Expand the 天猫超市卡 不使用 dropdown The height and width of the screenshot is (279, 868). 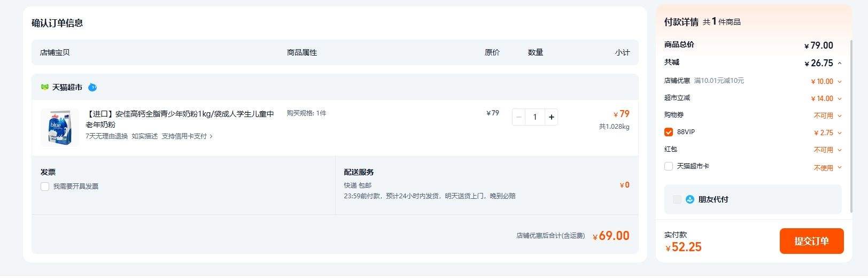pyautogui.click(x=840, y=168)
